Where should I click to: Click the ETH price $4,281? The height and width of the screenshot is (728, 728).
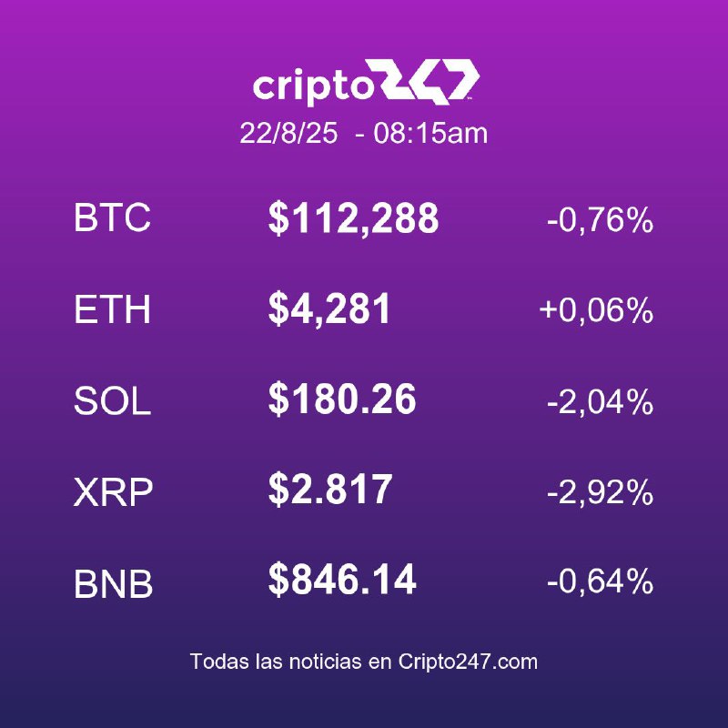[329, 309]
